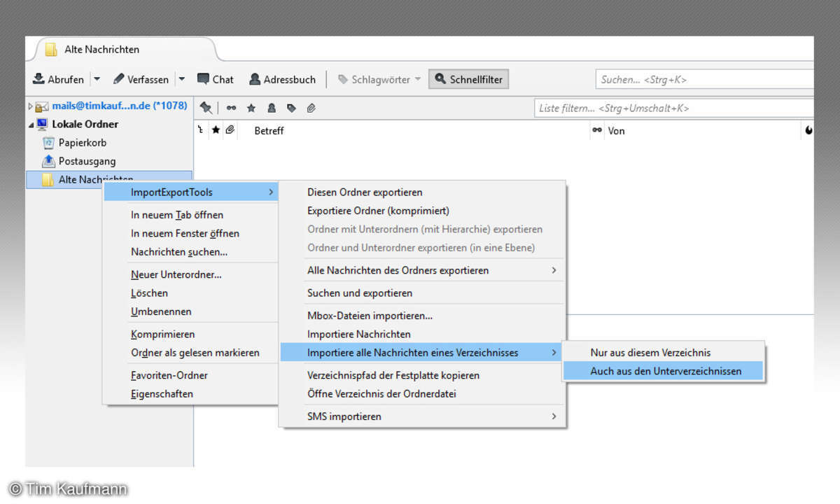Open the dropdown arrow next to Abrufen
This screenshot has height=504, width=840.
click(97, 79)
